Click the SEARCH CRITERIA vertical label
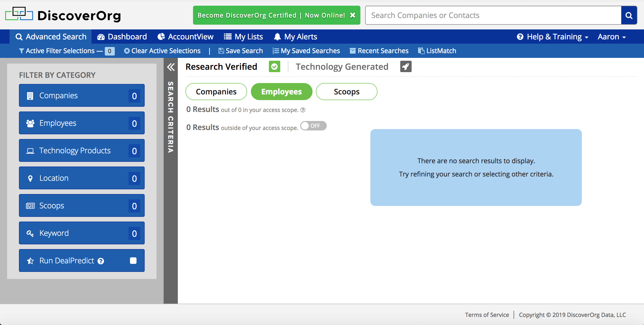Image resolution: width=644 pixels, height=325 pixels. (x=171, y=117)
